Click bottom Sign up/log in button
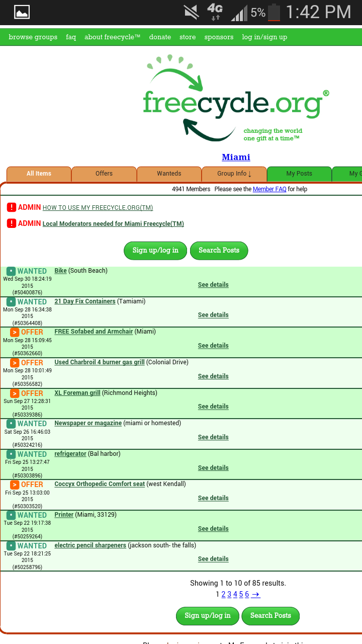The width and height of the screenshot is (362, 644). coord(208,616)
